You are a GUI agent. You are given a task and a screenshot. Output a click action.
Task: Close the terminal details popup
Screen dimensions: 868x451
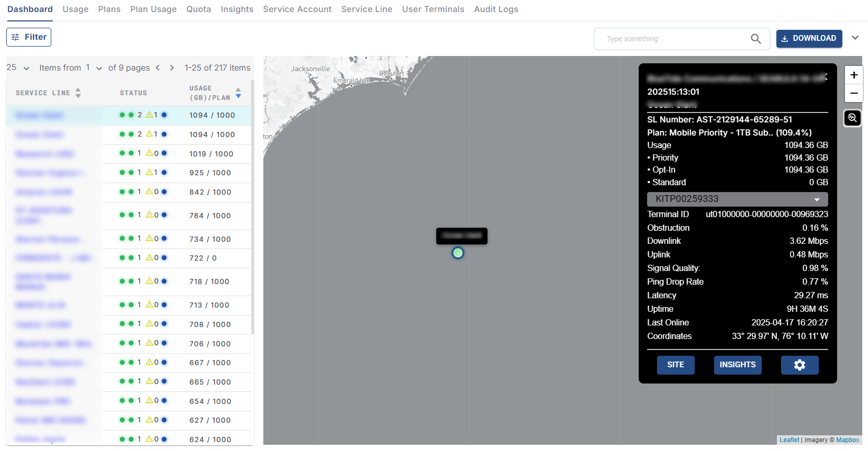click(x=826, y=77)
